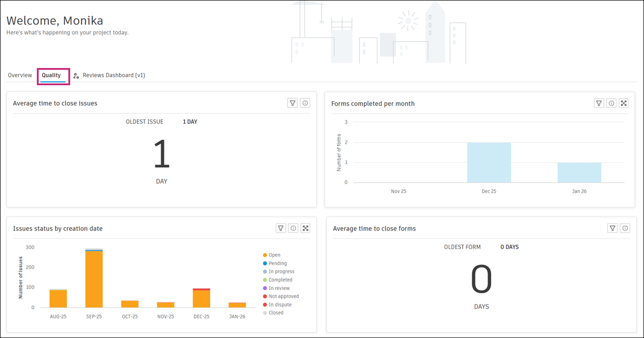Expand Issues status by creation date fullscreen
Screen dimensions: 644x338
[305, 228]
